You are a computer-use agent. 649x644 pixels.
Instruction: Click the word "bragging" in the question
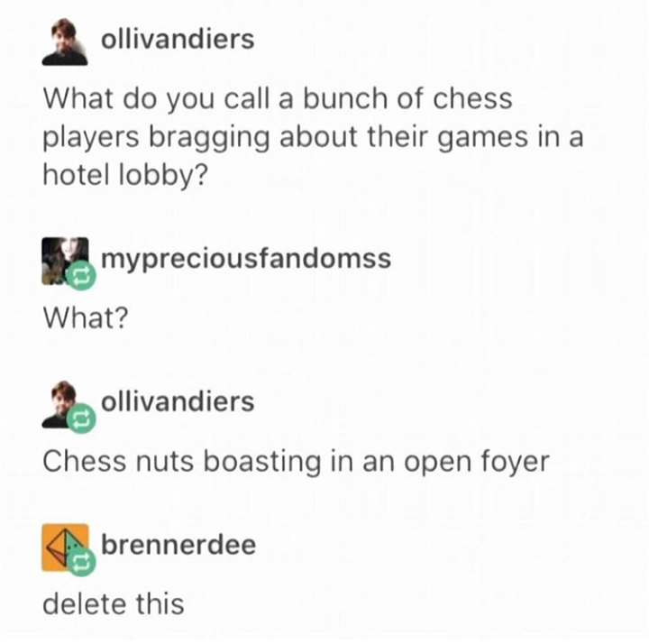pos(209,138)
